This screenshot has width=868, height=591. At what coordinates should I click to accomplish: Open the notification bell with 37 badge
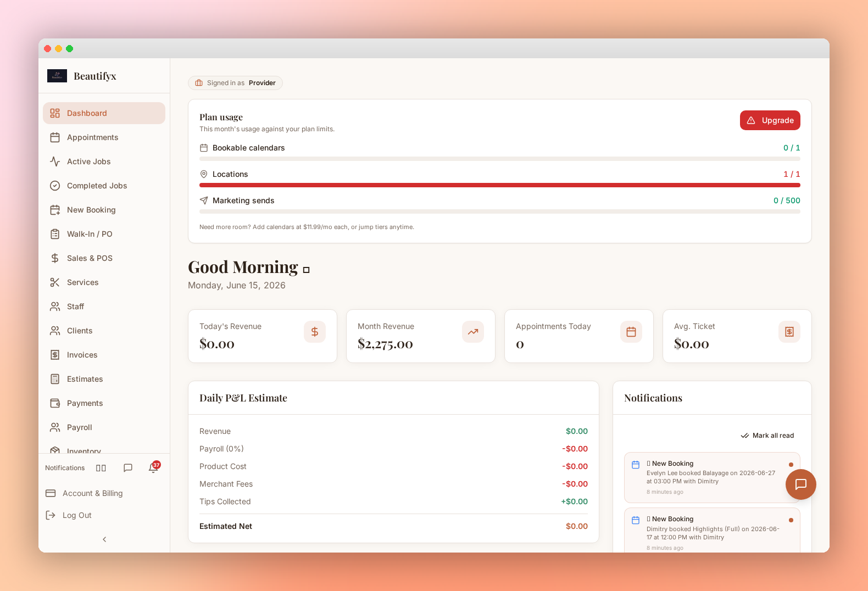coord(154,467)
